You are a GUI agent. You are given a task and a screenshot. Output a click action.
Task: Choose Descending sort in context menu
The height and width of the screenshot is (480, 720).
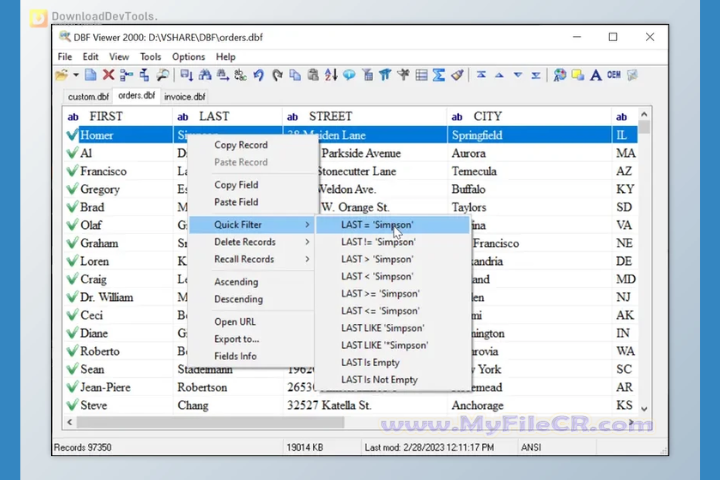pyautogui.click(x=238, y=299)
